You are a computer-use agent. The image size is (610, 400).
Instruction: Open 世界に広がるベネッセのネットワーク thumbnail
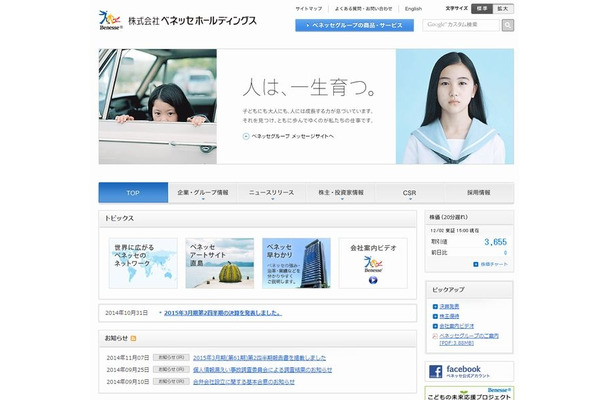point(143,263)
